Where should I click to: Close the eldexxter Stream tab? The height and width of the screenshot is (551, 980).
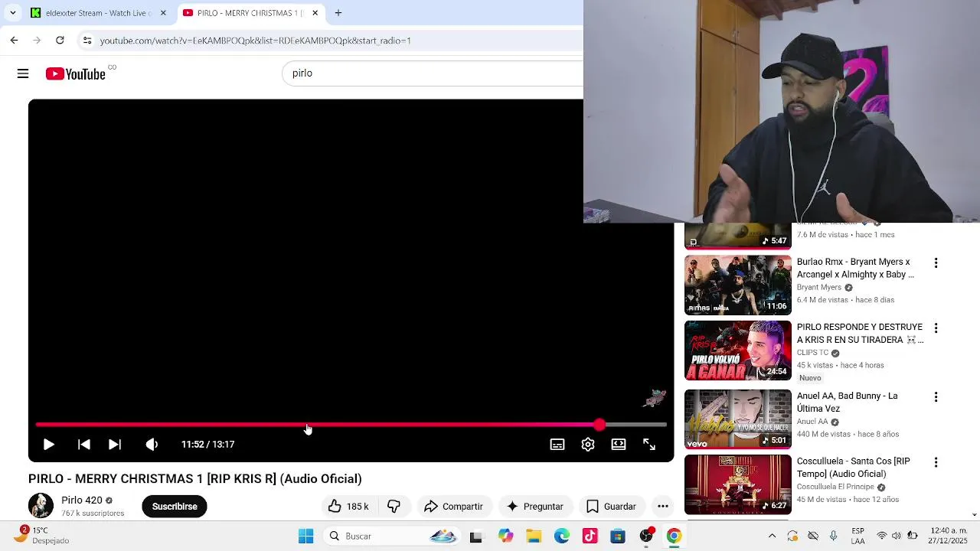[x=162, y=13]
